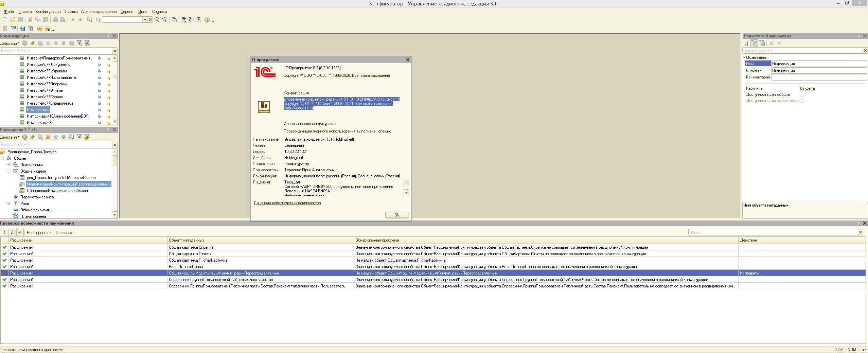Click the subsystem filter funnel in Расширение1 panel

(x=79, y=137)
